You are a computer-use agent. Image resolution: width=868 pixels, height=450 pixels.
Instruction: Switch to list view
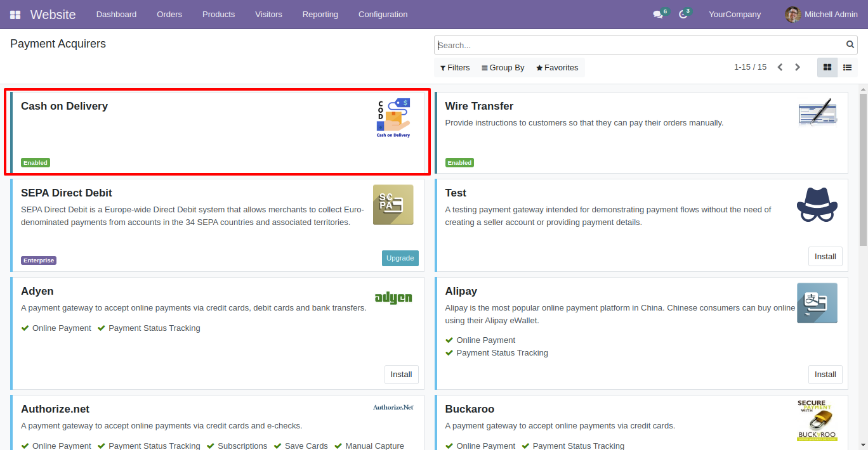848,67
